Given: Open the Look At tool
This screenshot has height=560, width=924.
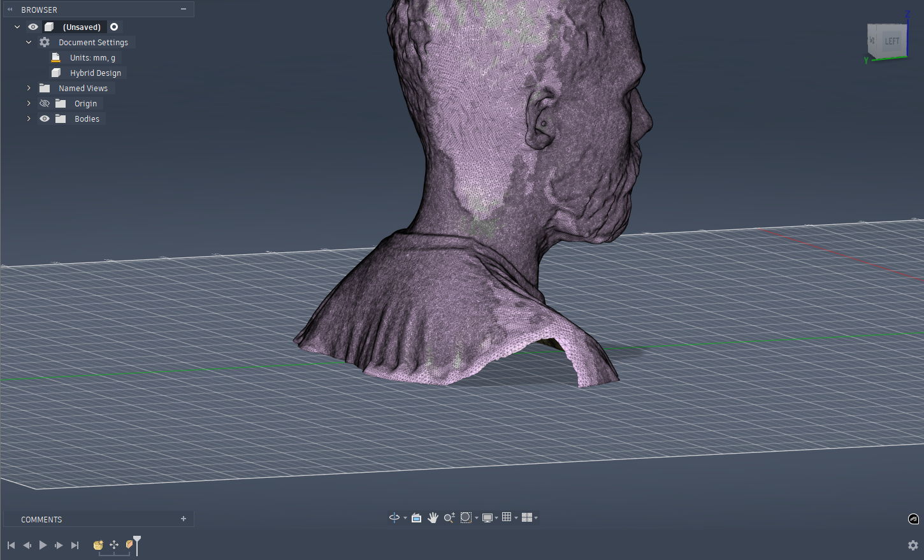Looking at the screenshot, I should (x=415, y=517).
